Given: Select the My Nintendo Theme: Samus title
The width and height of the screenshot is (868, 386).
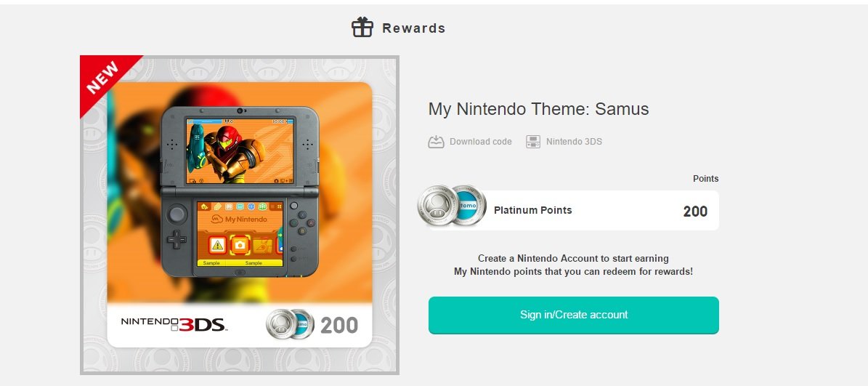Looking at the screenshot, I should point(538,109).
